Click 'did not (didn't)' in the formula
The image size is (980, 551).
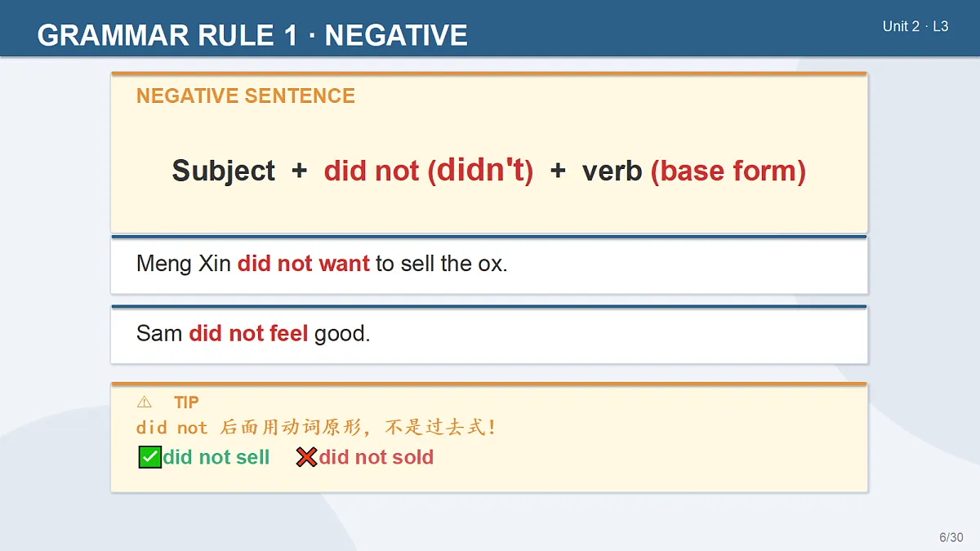(429, 170)
